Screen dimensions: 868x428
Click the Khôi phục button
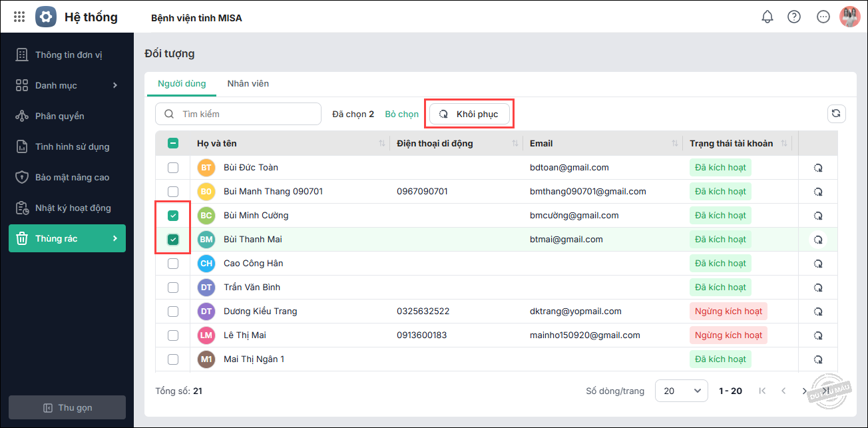pyautogui.click(x=469, y=114)
